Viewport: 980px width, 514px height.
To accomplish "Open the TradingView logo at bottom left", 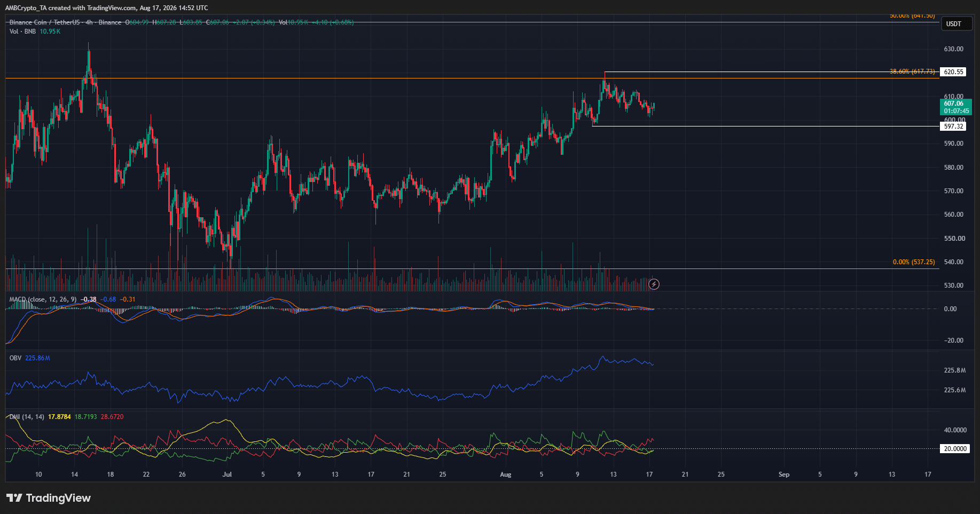I will click(x=49, y=498).
